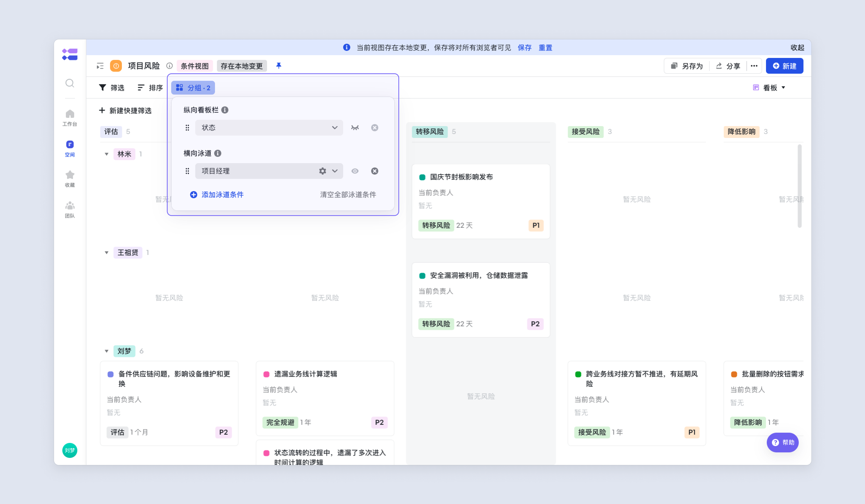Click 添加泳道条件
Viewport: 865px width, 504px height.
[217, 195]
